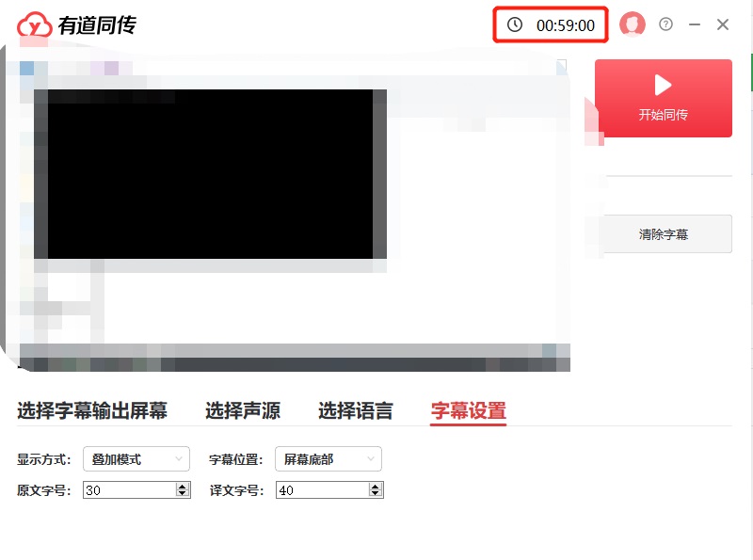Open the 字幕位置 dropdown (屏幕底部)
The image size is (753, 560).
pos(328,459)
